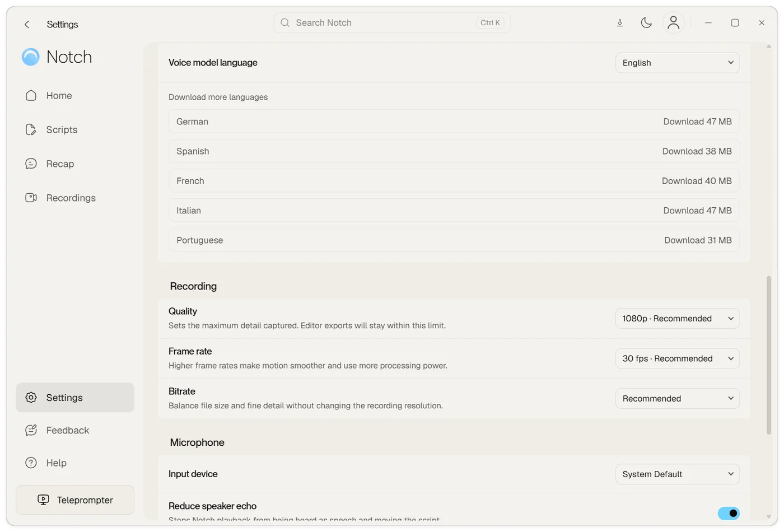Download the Portuguese language 31 MB

point(698,240)
